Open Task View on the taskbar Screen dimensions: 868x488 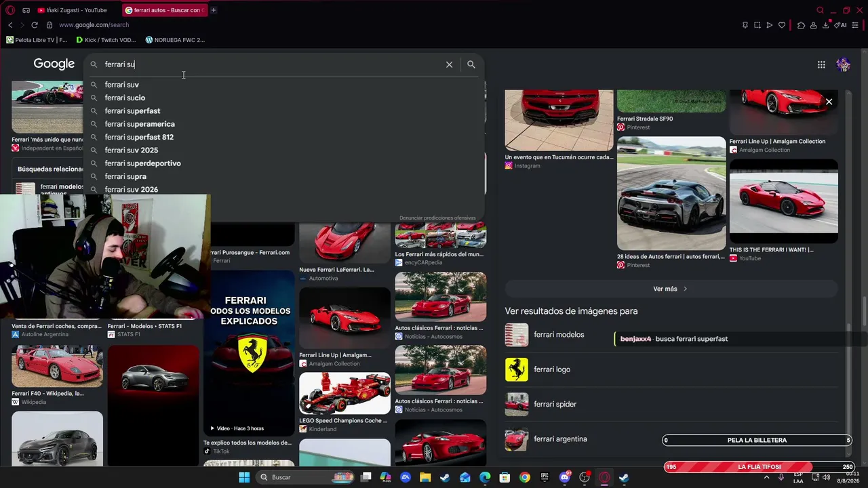[x=366, y=477]
